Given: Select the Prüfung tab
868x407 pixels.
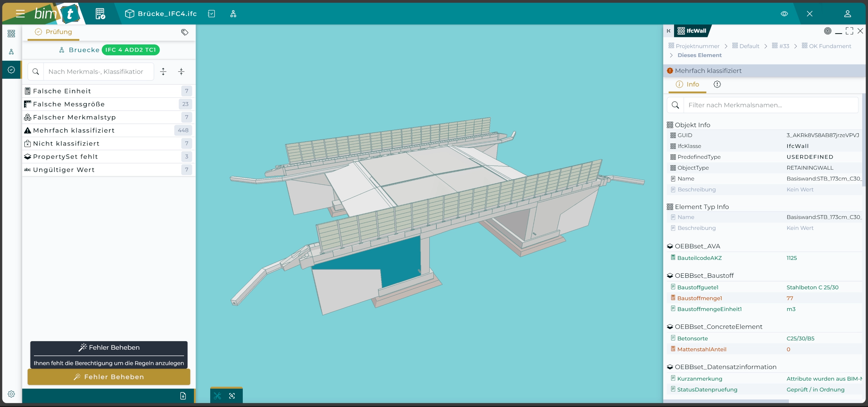Looking at the screenshot, I should [x=54, y=32].
